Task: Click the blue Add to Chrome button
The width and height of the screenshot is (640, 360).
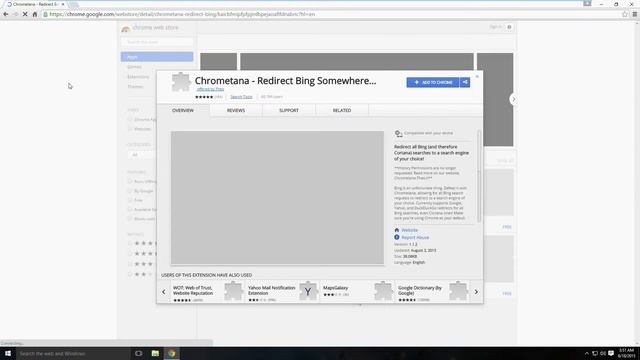Action: point(433,82)
